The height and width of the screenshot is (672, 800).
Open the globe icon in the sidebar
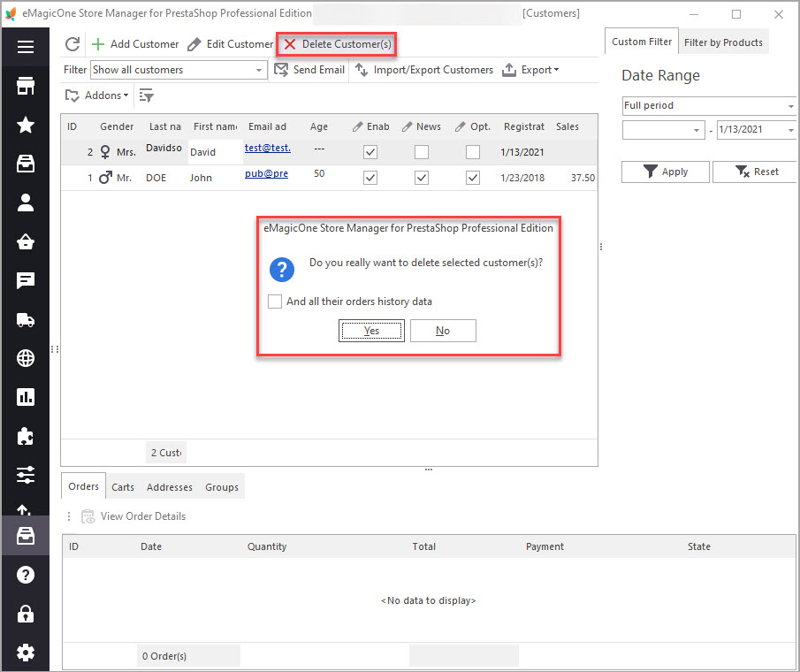26,358
